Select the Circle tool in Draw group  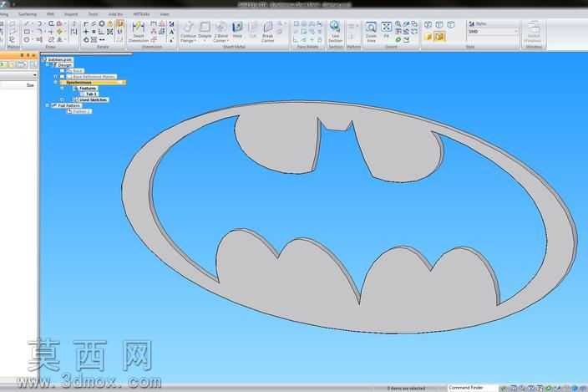(x=27, y=39)
